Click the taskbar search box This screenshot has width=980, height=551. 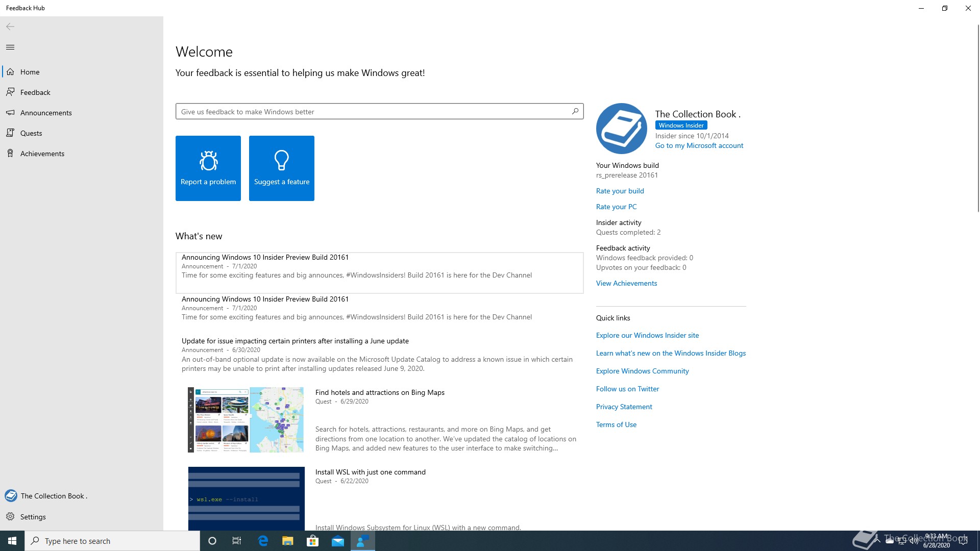[112, 541]
